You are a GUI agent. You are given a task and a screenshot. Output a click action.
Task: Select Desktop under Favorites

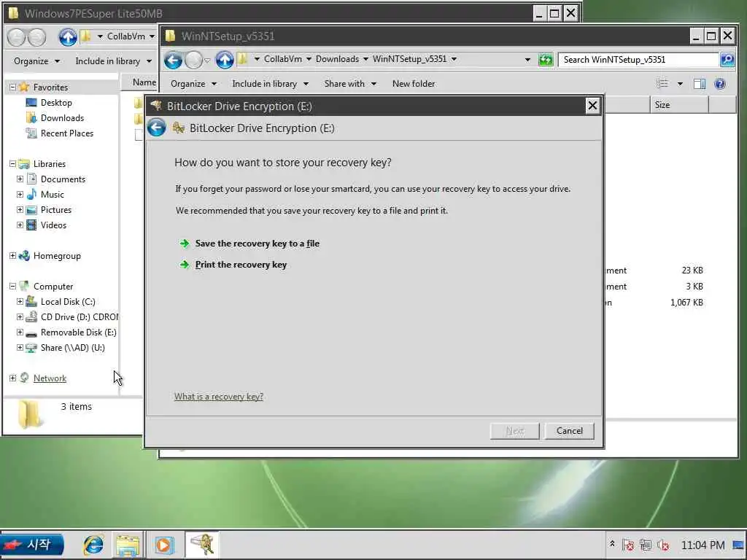click(56, 102)
